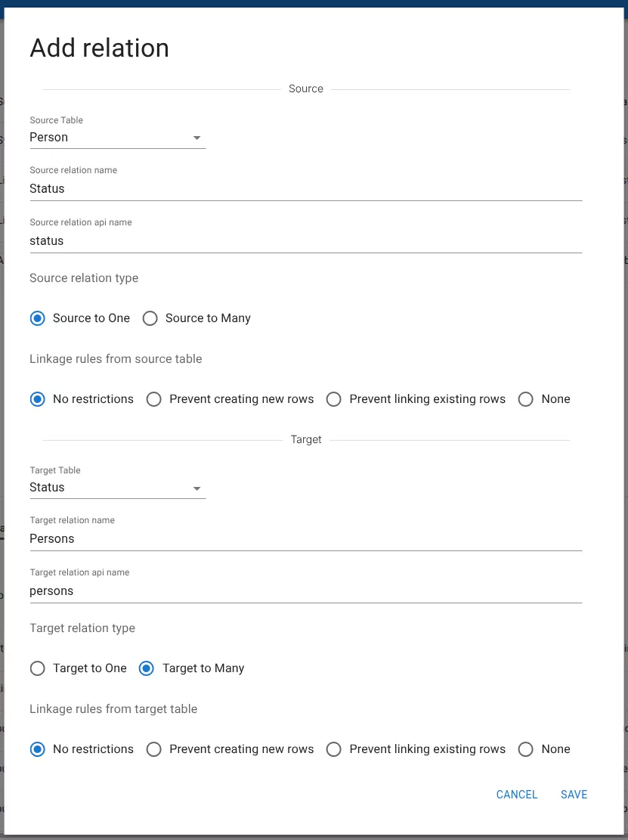Image resolution: width=628 pixels, height=840 pixels.
Task: Select the Source to Many option
Action: (150, 318)
